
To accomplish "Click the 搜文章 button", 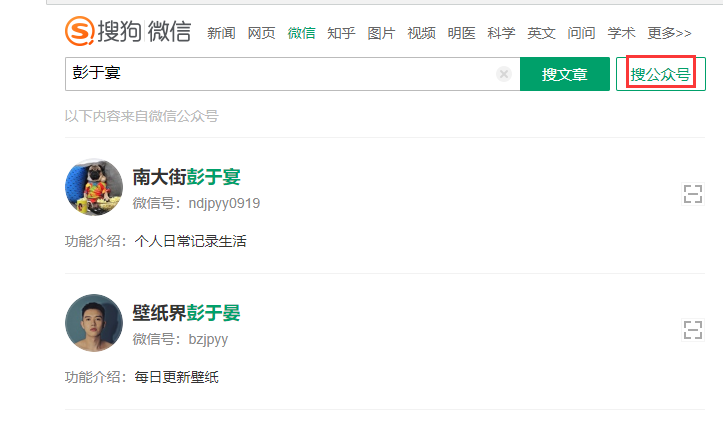I will pyautogui.click(x=565, y=74).
